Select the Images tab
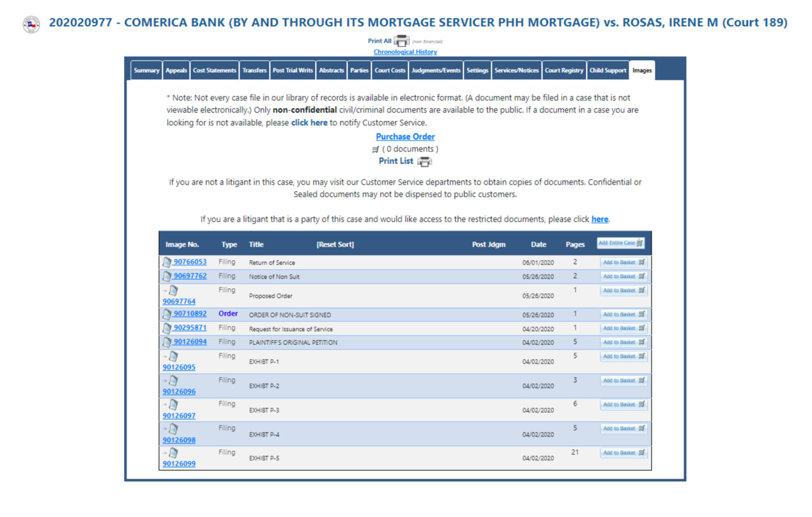The image size is (812, 517). 642,70
